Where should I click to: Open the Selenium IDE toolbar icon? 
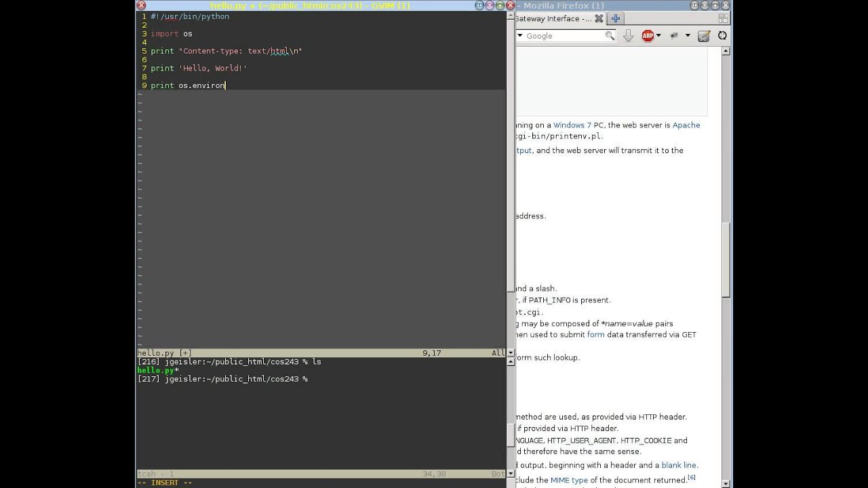pos(704,36)
